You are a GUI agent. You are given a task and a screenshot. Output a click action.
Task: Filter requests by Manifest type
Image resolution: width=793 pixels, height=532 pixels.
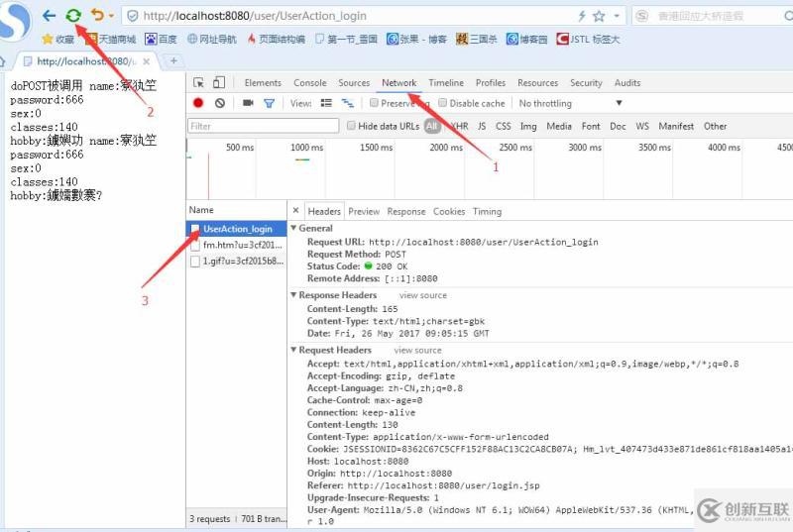click(676, 126)
